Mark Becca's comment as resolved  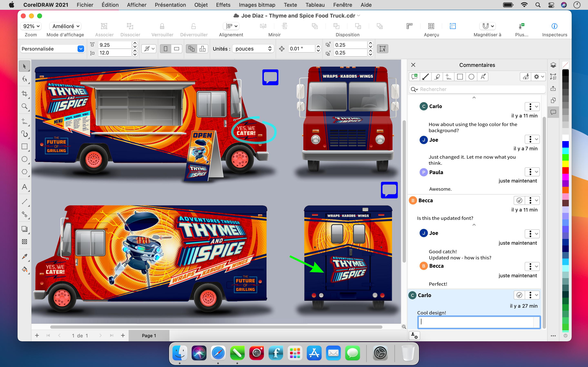tap(519, 200)
